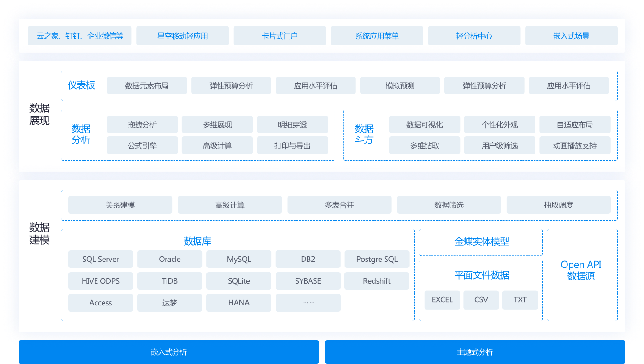The height and width of the screenshot is (364, 644).
Task: Select the EXCEL flat file type
Action: click(442, 300)
